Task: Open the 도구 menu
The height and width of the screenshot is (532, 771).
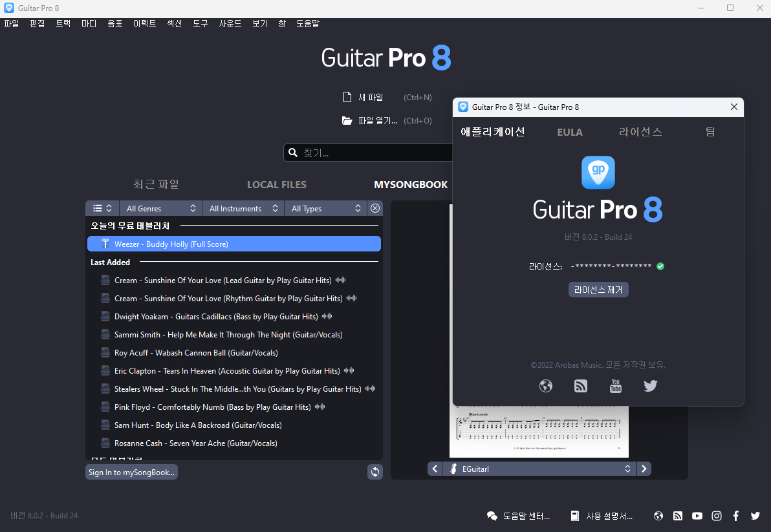Action: 200,23
